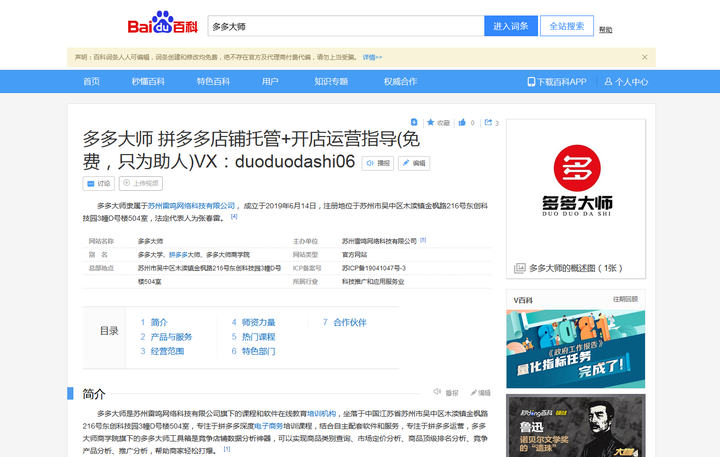
Task: Click the 官方网站 value in 网站类型 row
Action: (354, 254)
